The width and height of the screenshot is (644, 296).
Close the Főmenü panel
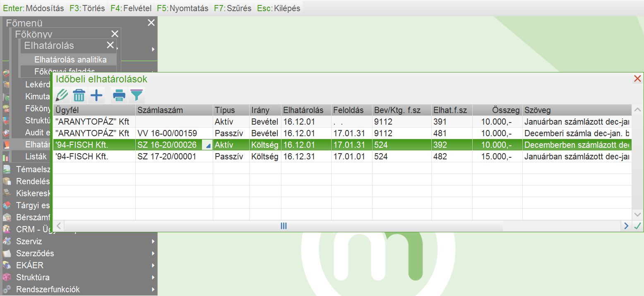tap(151, 23)
